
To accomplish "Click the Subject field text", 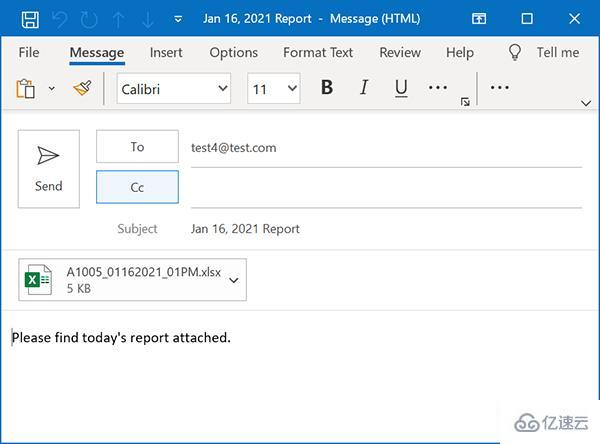I will (x=245, y=228).
